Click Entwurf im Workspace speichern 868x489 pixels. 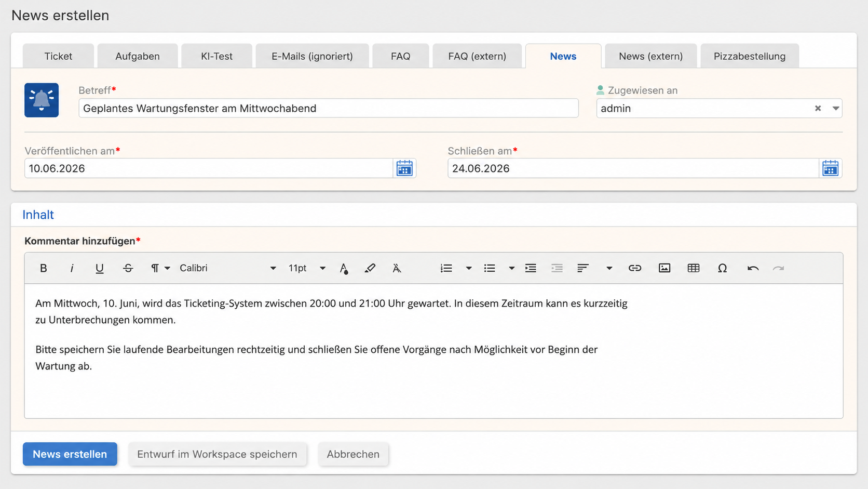[x=217, y=454]
